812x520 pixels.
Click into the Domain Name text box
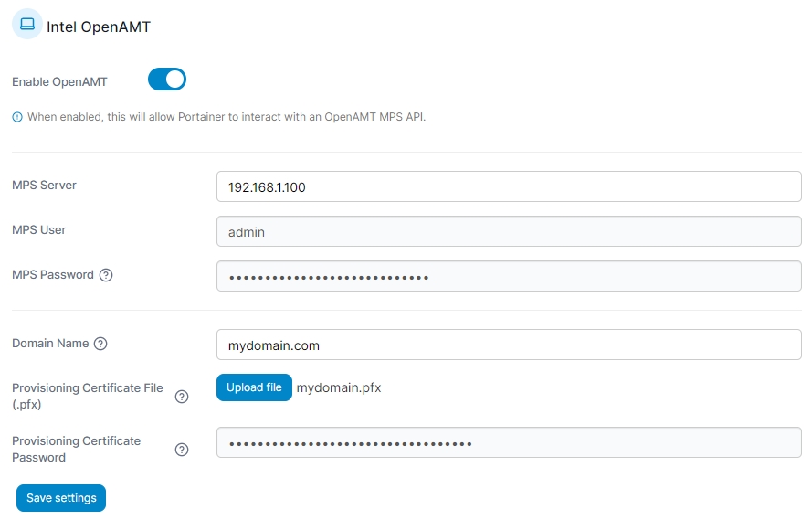click(508, 345)
